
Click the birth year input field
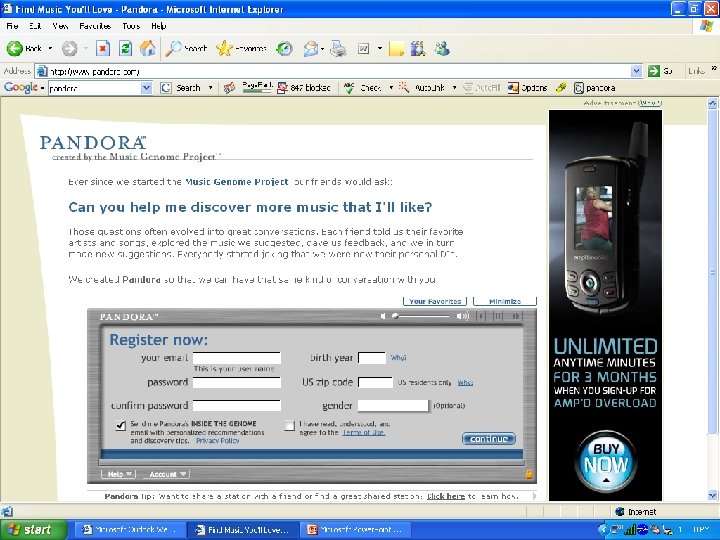pyautogui.click(x=371, y=358)
